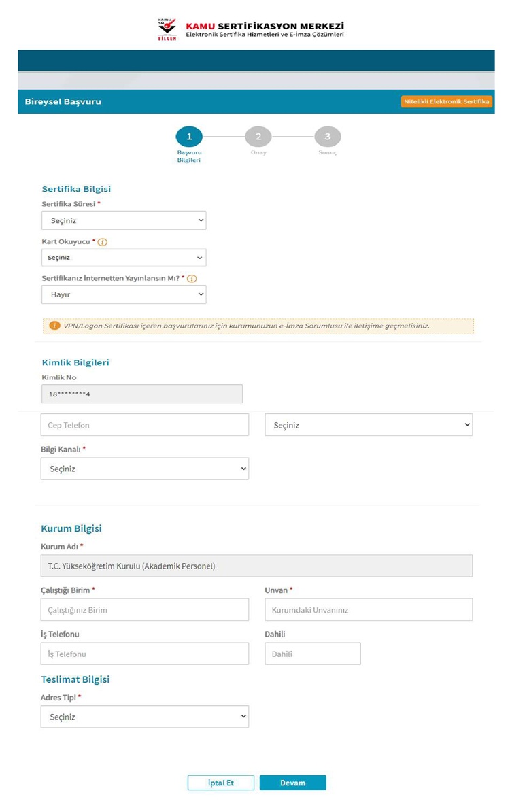510x812 pixels.
Task: Click info icon next to Kart Okuyucu
Action: (x=103, y=242)
